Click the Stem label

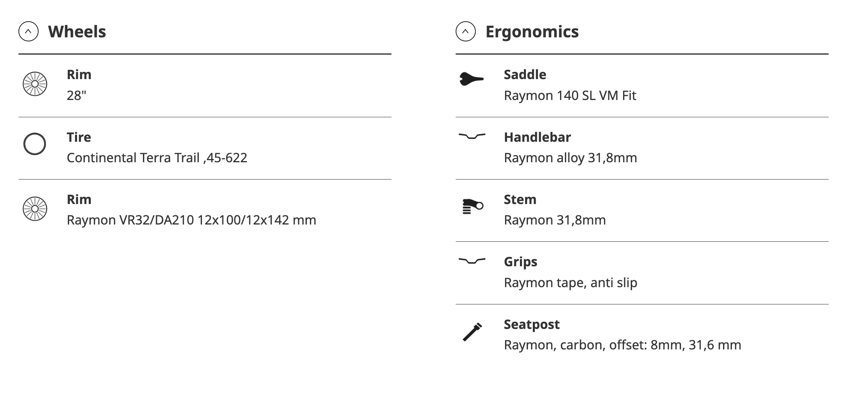coord(520,200)
